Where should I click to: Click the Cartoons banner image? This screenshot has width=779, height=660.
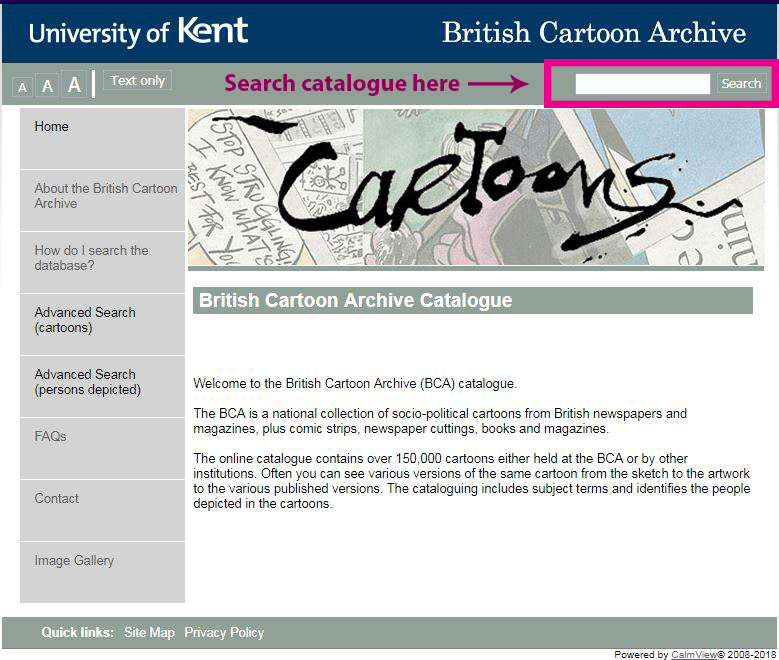click(x=476, y=187)
